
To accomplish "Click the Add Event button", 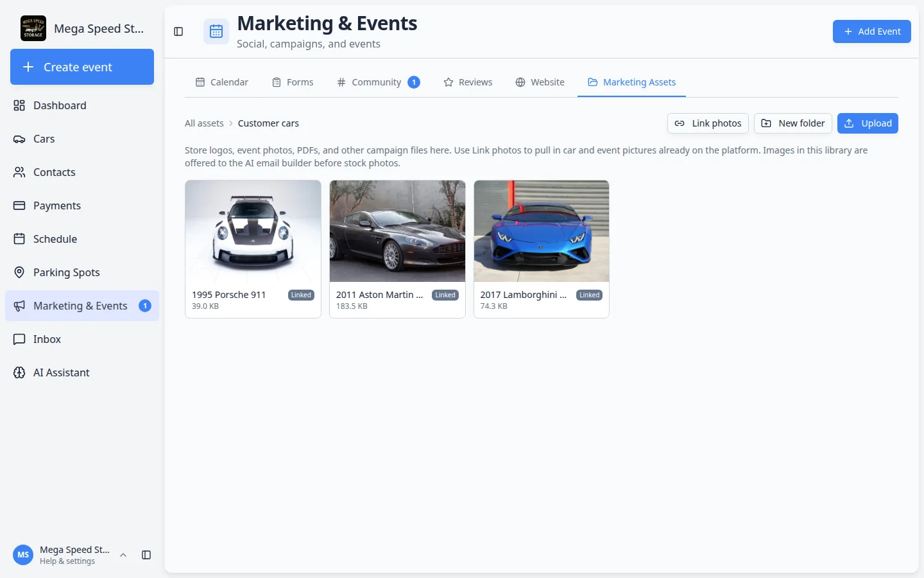I will coord(872,31).
